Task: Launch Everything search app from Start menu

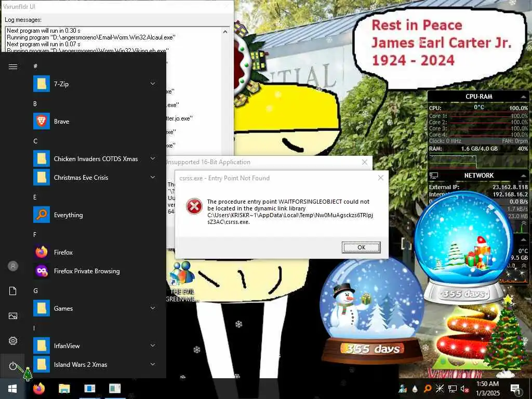Action: [95, 215]
